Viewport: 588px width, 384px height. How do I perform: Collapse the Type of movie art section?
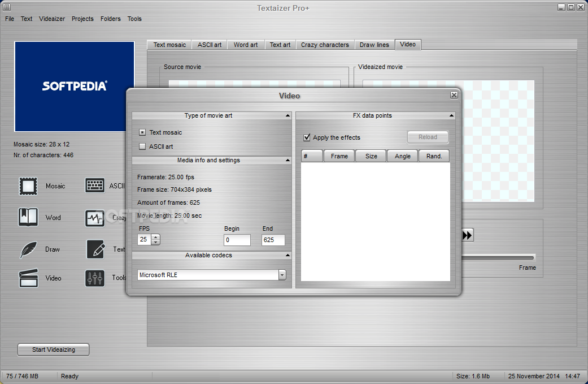tap(288, 115)
